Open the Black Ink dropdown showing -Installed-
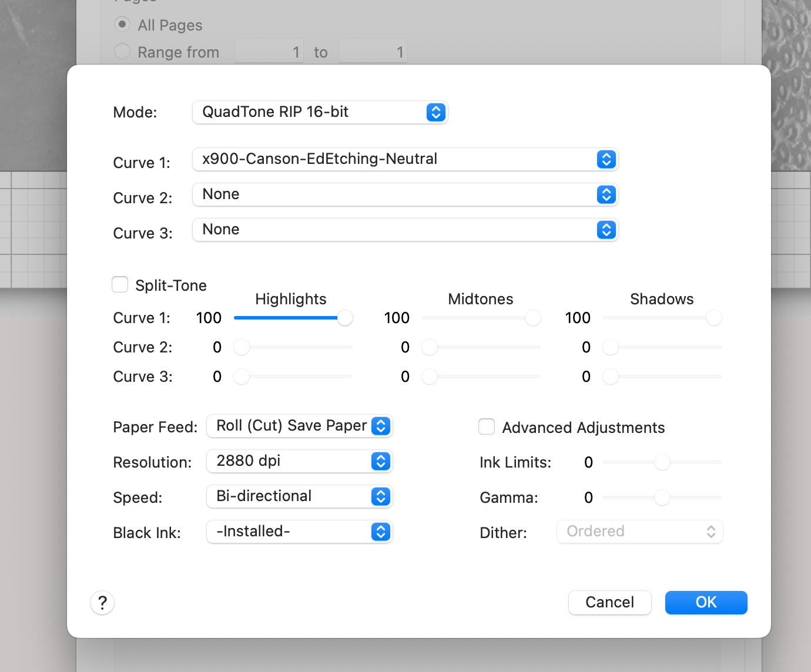This screenshot has width=811, height=672. coord(300,532)
